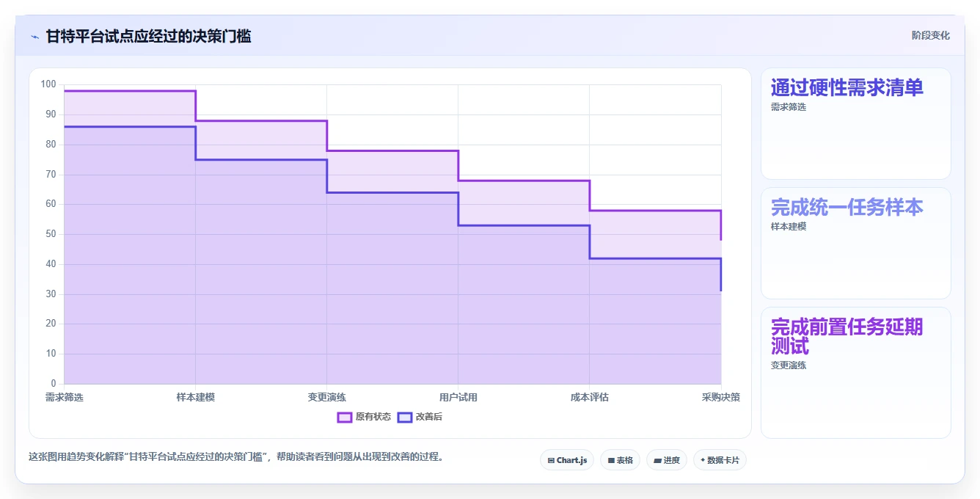Click the 变更演练 x-axis label

pos(327,397)
